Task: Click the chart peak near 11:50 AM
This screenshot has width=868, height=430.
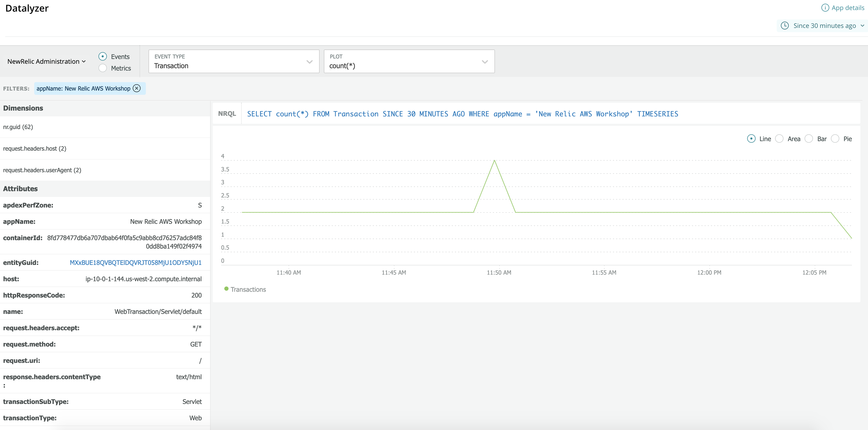Action: click(x=494, y=160)
